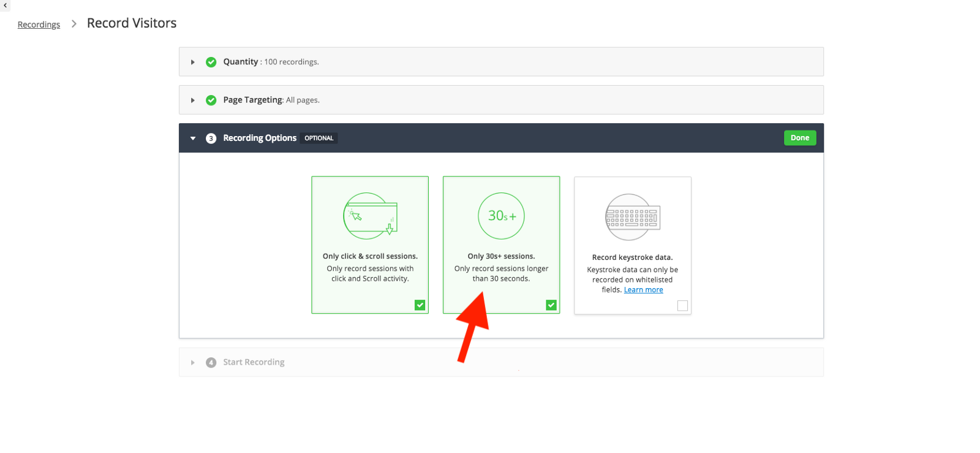
Task: Uncheck Only click & scroll sessions checkbox
Action: tap(420, 305)
